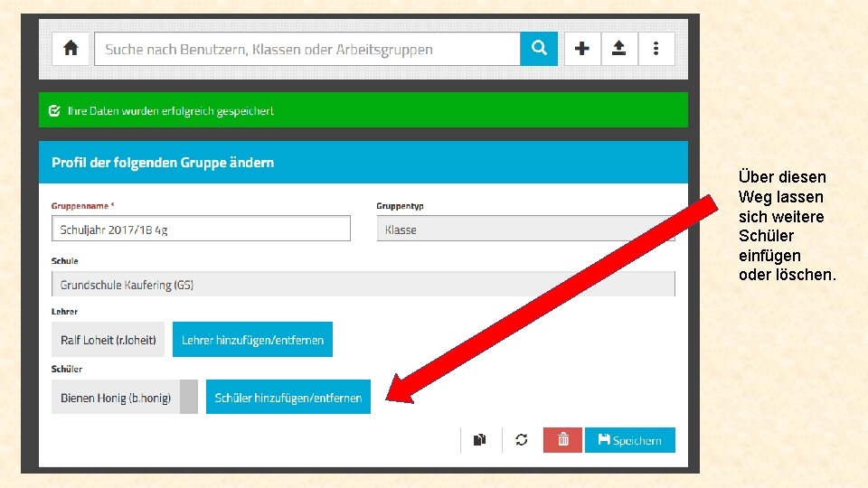This screenshot has height=488, width=868.
Task: Click header Profil der folgenden Gruppe ändern
Action: click(163, 163)
